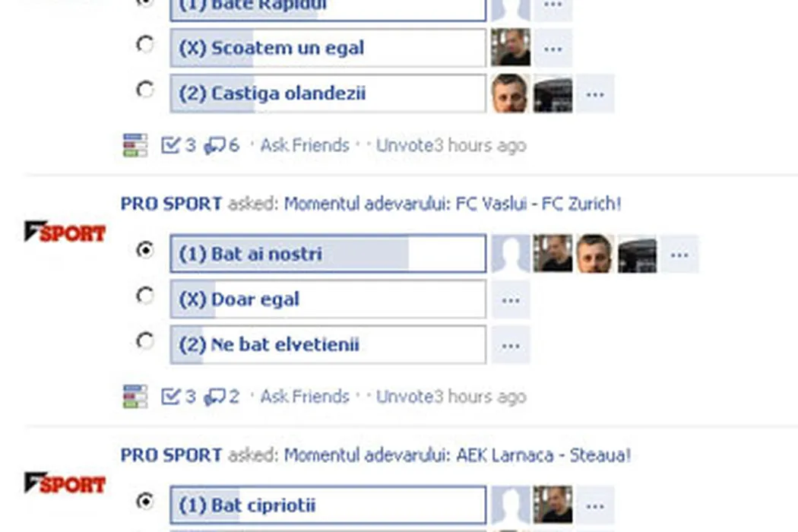Viewport: 798px width, 532px height.
Task: Select the radio button for Scoatem un egal
Action: click(x=145, y=45)
